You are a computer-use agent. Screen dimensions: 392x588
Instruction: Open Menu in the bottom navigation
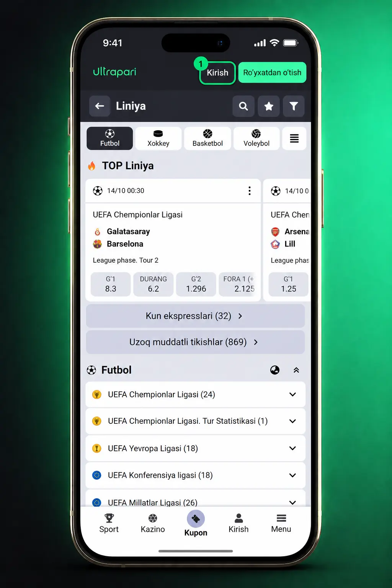pos(281,524)
